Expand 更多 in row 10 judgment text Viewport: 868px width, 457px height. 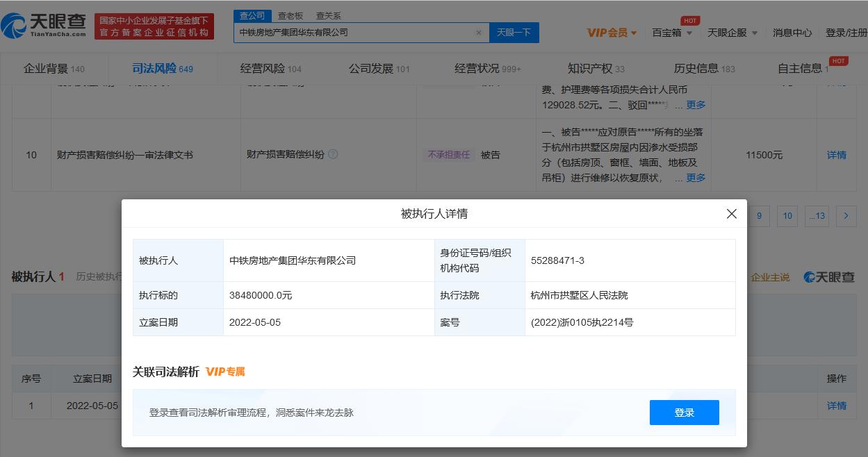tap(696, 178)
